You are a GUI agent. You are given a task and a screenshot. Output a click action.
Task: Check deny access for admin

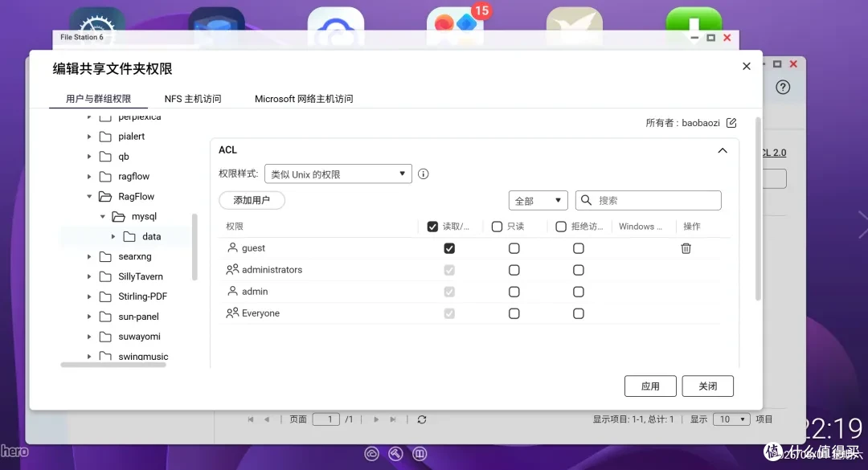click(x=579, y=292)
